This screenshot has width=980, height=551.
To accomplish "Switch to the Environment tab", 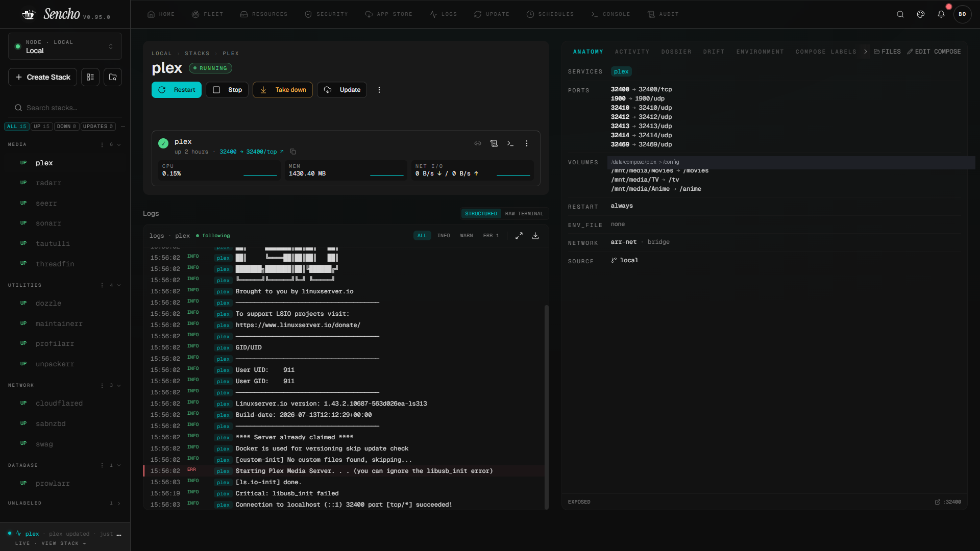I will (x=760, y=52).
